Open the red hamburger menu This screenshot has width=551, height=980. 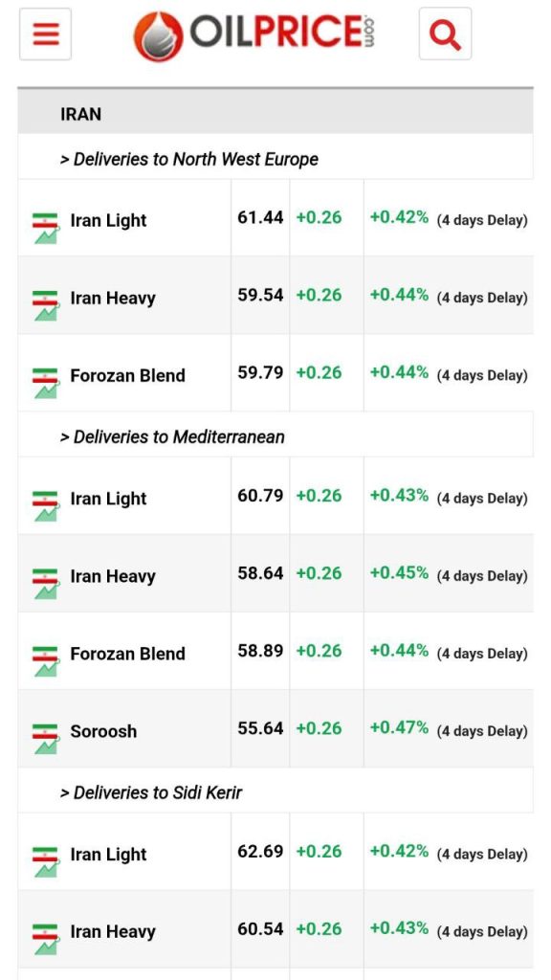pyautogui.click(x=45, y=34)
